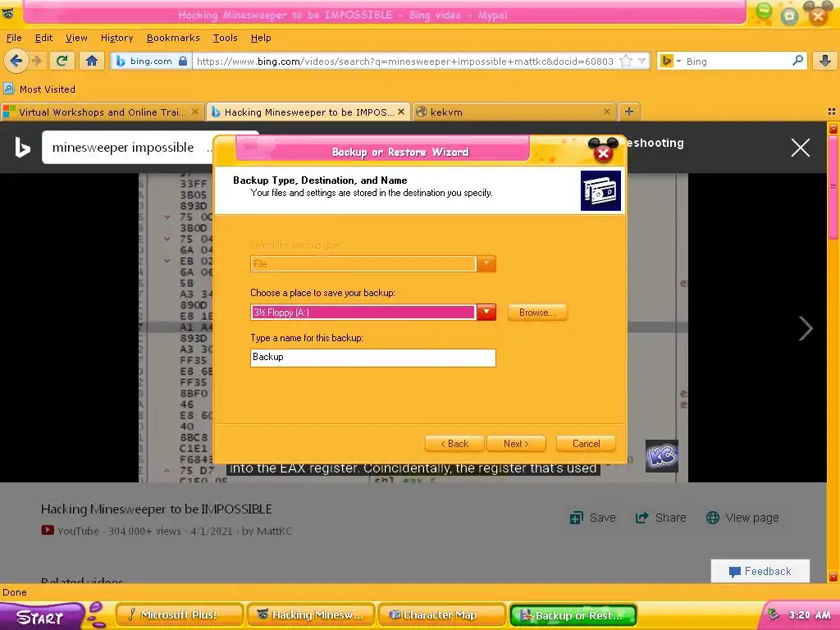Screen dimensions: 840x630
Task: Click the search magnifier icon in search box
Action: (797, 61)
